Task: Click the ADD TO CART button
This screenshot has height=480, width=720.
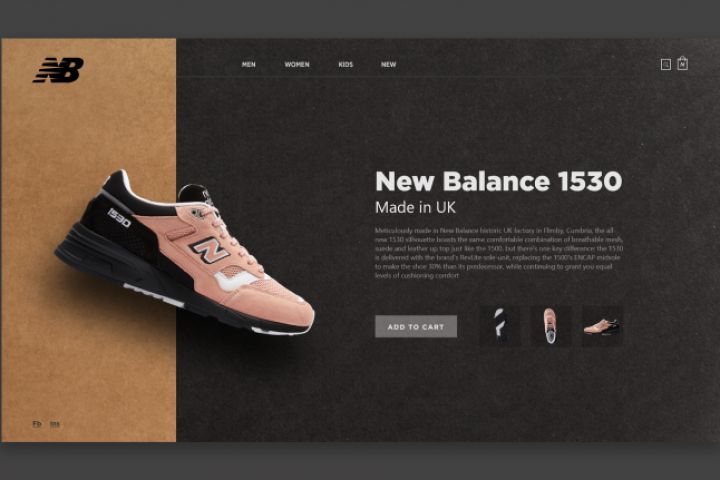Action: coord(416,327)
